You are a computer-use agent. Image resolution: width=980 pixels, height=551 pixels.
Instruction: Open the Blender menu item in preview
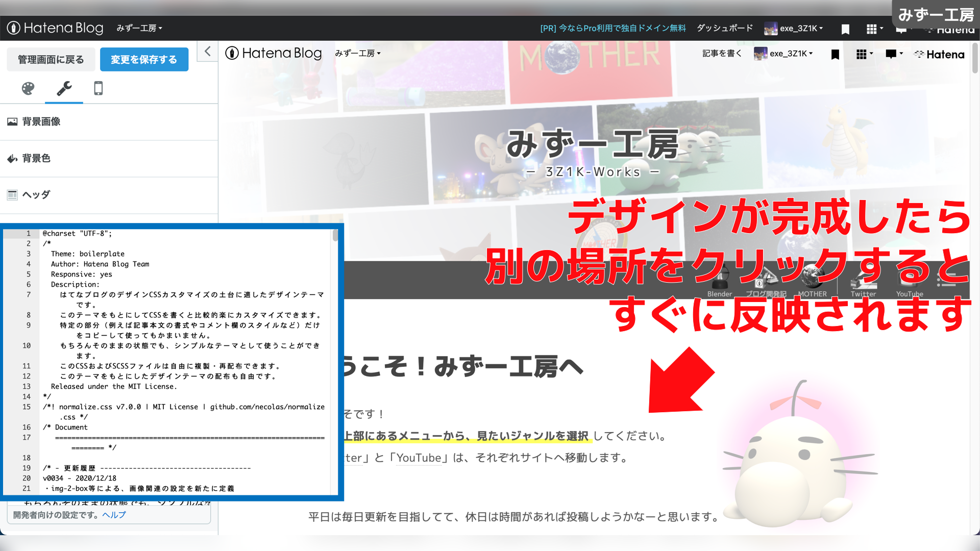(x=720, y=281)
